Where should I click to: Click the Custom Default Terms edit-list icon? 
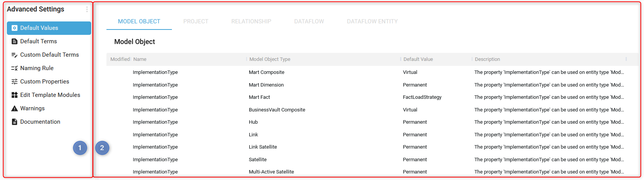point(15,55)
